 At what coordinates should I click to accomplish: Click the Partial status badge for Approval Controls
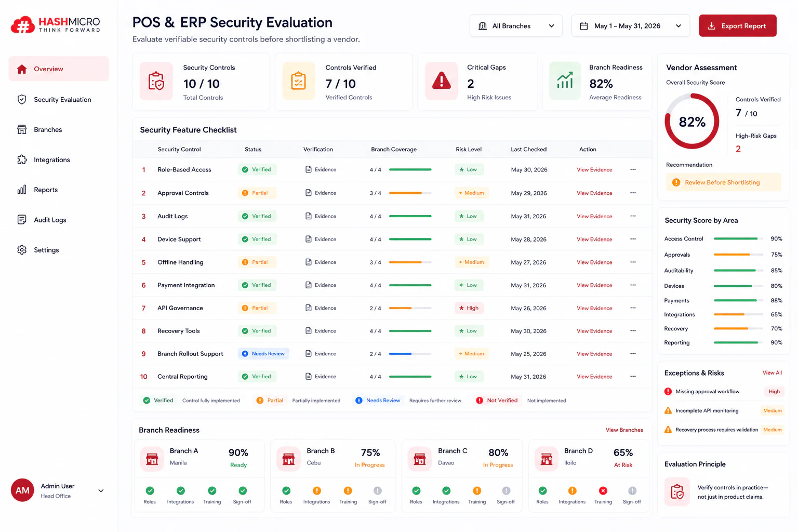[x=257, y=193]
